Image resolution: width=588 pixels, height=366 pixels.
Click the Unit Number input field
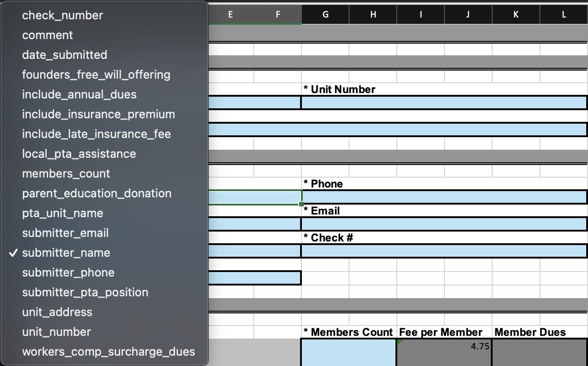(x=444, y=103)
